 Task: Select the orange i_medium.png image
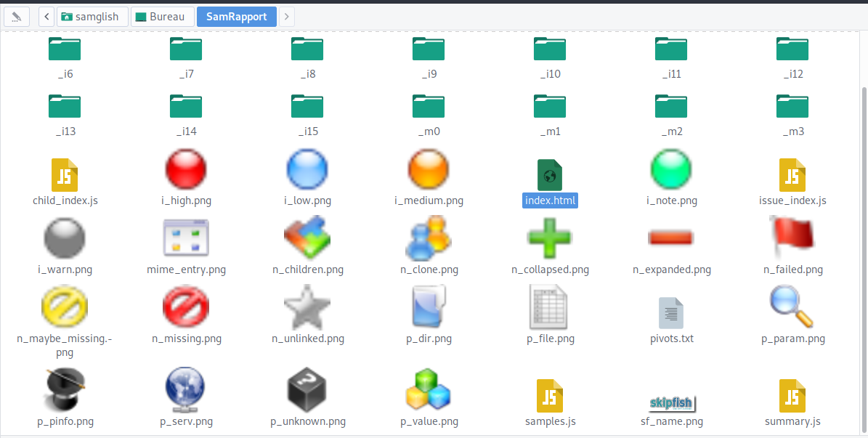(x=429, y=169)
